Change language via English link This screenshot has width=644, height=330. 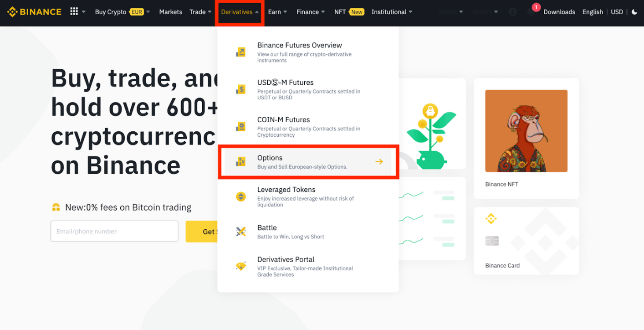click(593, 12)
